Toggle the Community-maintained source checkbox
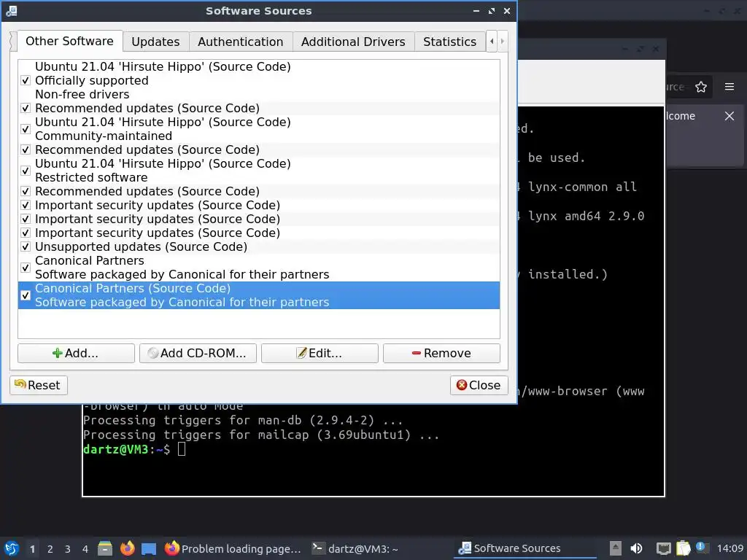 click(26, 129)
